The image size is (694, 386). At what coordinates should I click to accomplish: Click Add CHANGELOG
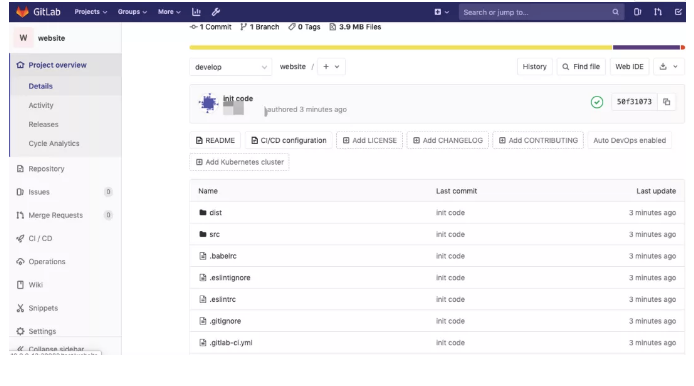pos(447,140)
